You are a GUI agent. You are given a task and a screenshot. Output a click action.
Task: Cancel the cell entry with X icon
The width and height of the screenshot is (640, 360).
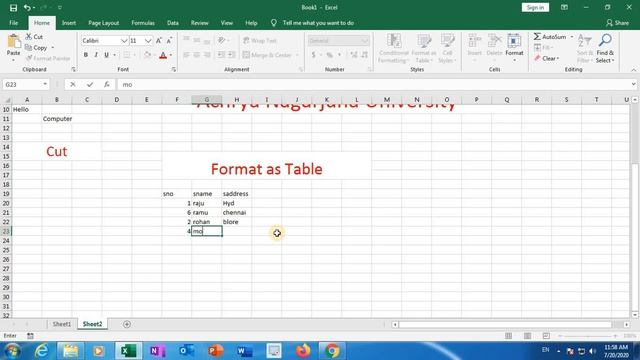point(73,84)
